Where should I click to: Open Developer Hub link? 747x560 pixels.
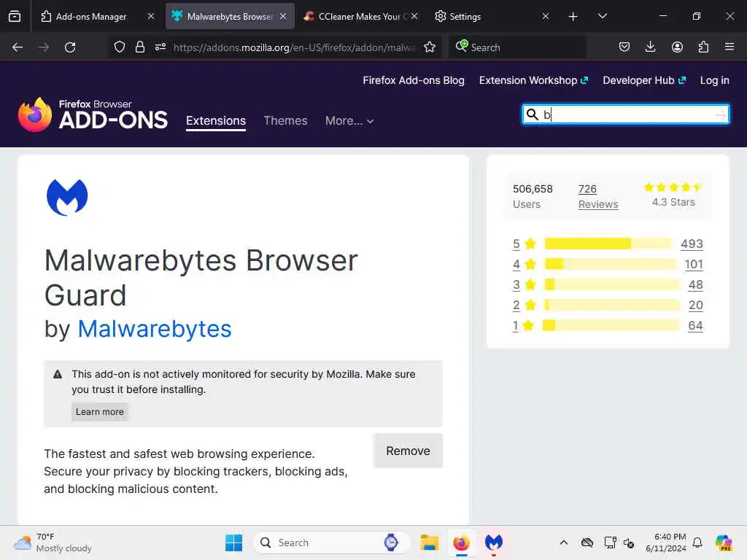click(x=644, y=80)
